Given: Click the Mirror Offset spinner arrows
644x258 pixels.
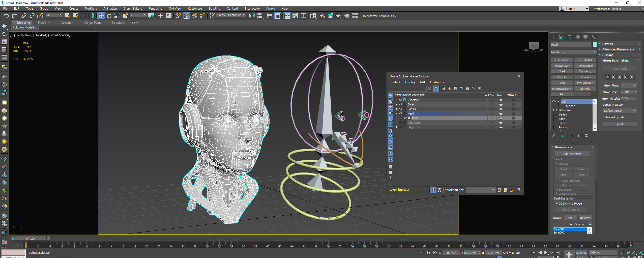Looking at the screenshot, I should tap(636, 92).
